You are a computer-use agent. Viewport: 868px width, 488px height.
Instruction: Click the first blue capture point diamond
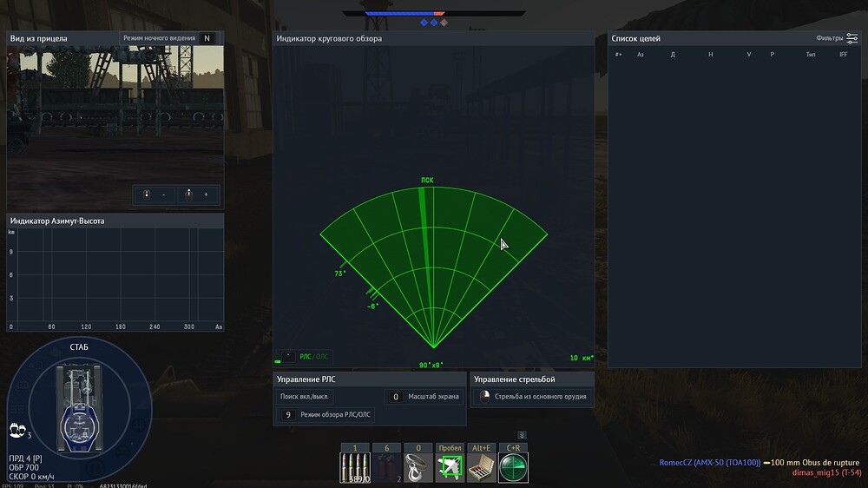[x=424, y=23]
